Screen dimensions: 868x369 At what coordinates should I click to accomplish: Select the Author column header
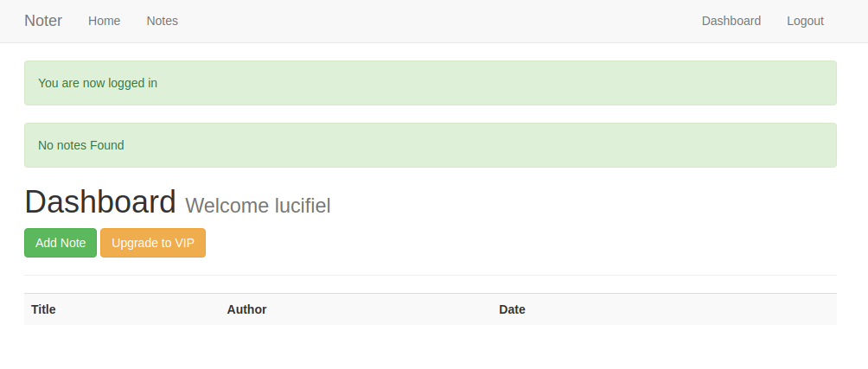247,309
